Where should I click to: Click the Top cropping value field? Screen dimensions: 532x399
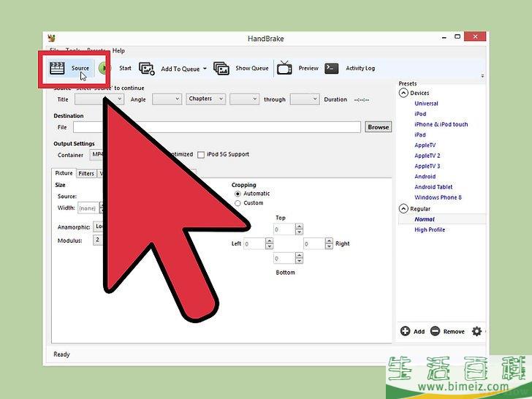pyautogui.click(x=284, y=229)
